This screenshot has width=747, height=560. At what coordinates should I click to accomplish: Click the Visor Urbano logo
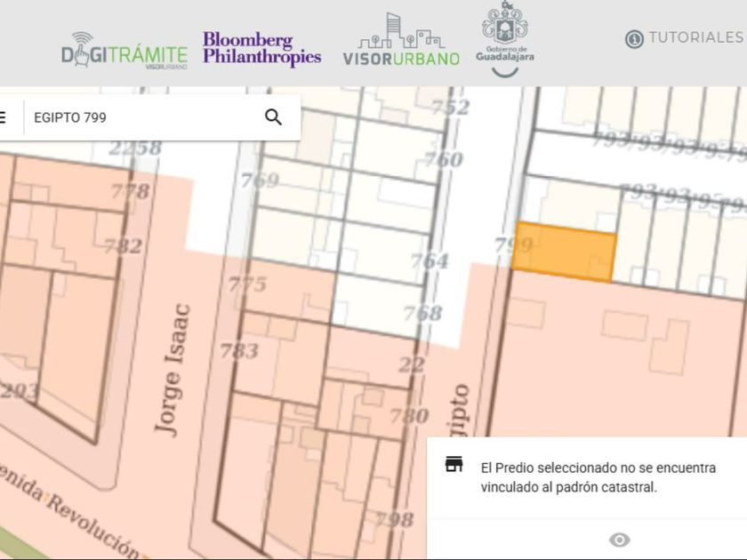[401, 39]
